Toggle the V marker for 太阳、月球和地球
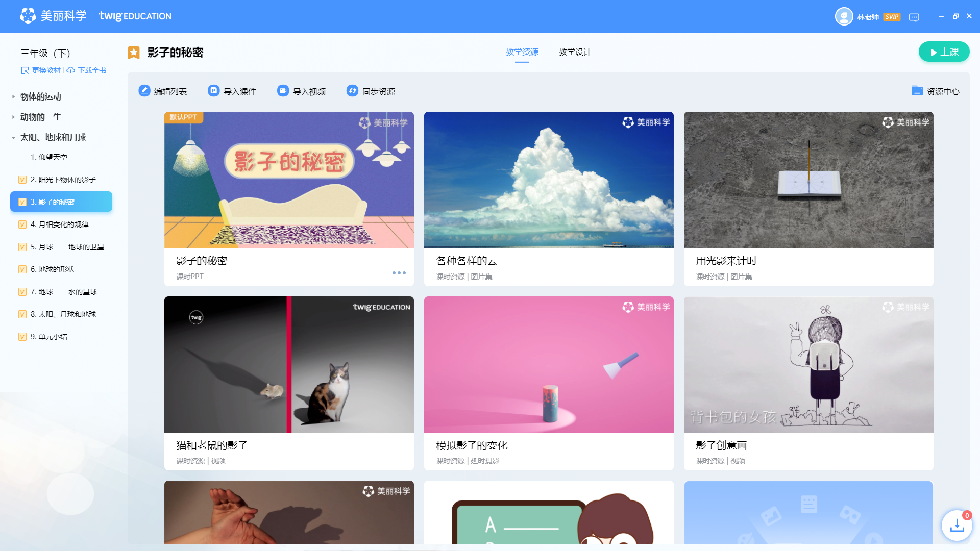The height and width of the screenshot is (551, 980). pos(22,314)
